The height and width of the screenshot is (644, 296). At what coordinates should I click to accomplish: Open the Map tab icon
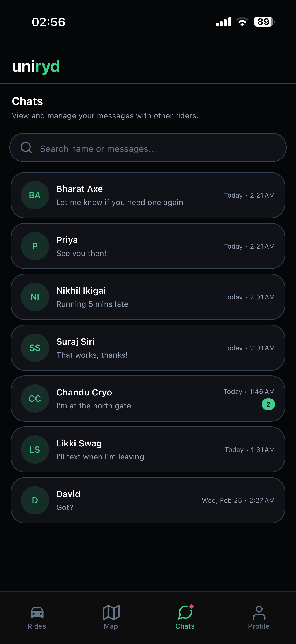pyautogui.click(x=111, y=613)
